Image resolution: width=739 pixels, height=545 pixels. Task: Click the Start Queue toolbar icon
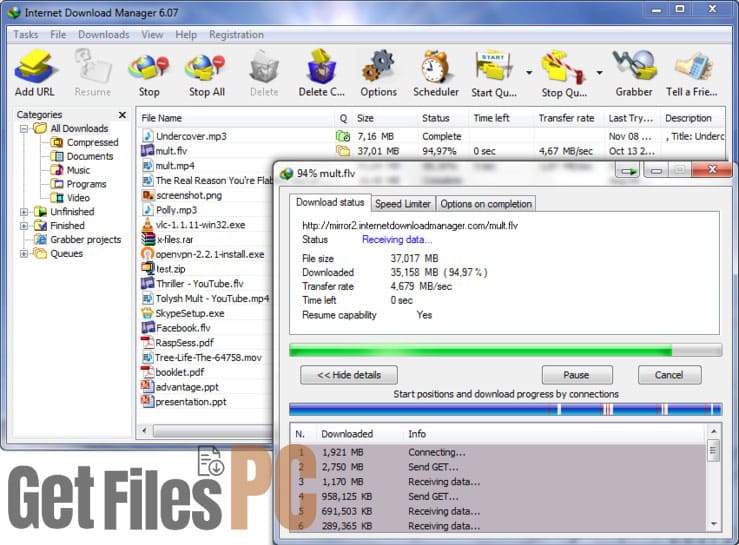493,67
